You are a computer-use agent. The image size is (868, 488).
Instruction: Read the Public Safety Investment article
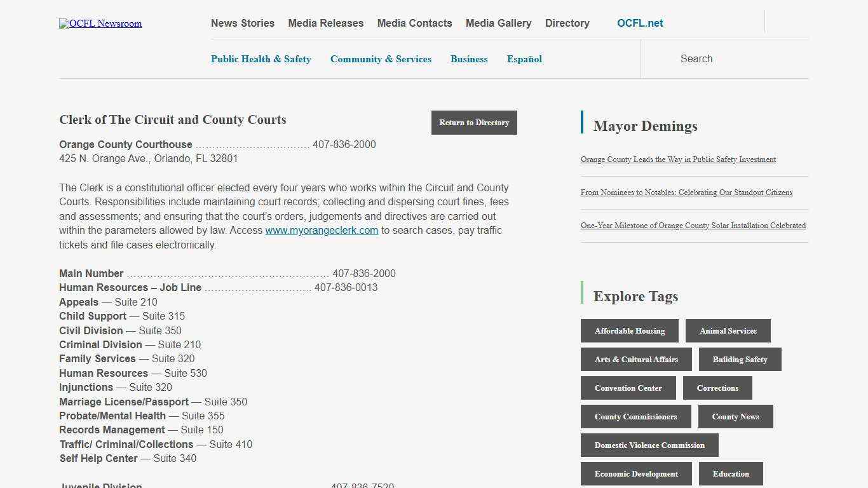click(678, 159)
